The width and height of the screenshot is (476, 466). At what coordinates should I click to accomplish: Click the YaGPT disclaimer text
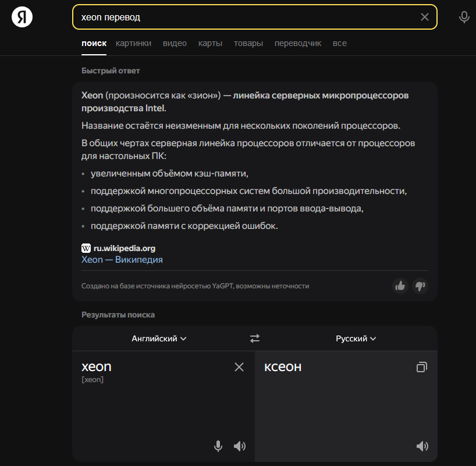[195, 286]
